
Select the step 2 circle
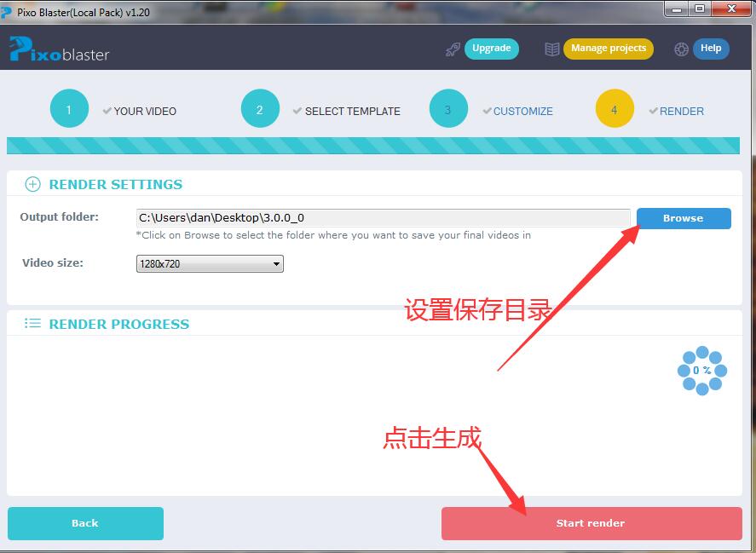click(260, 108)
